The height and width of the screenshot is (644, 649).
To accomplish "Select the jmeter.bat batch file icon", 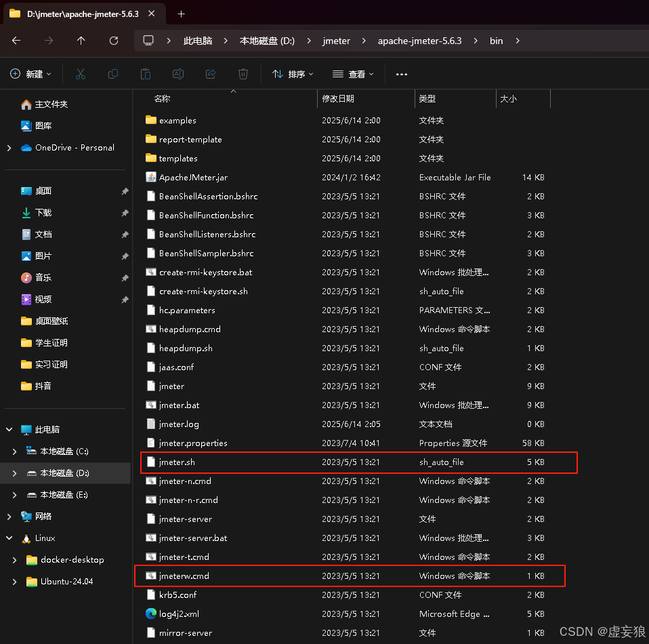I will (151, 405).
